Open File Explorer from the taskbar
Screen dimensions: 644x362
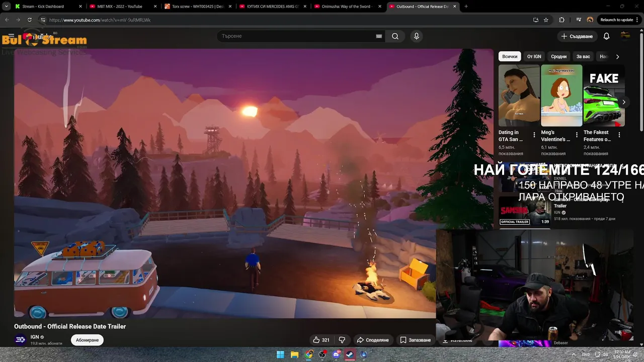tap(294, 354)
